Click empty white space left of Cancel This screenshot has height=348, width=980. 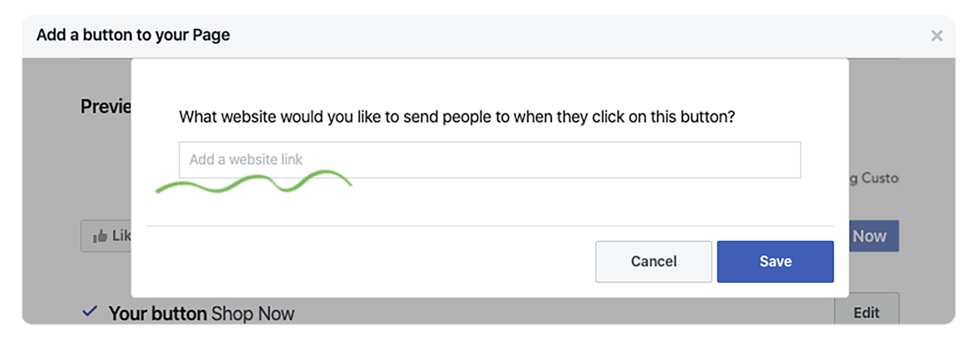pos(365,262)
